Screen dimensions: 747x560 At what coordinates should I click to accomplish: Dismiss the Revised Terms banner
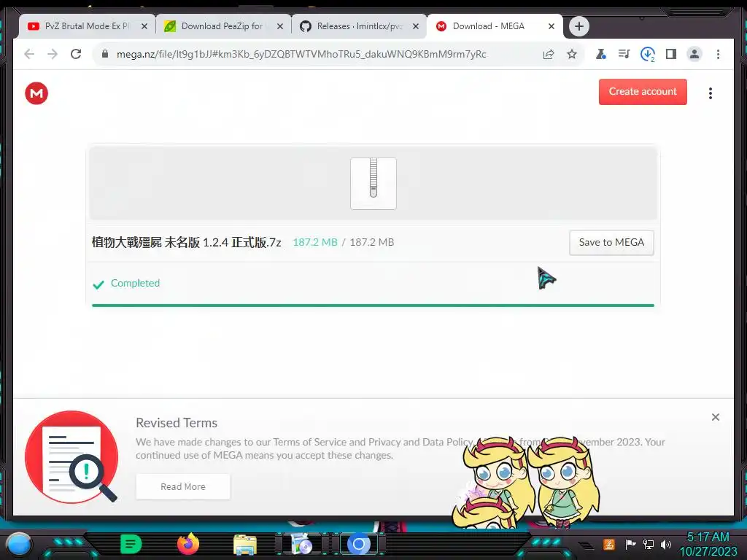[x=715, y=417]
